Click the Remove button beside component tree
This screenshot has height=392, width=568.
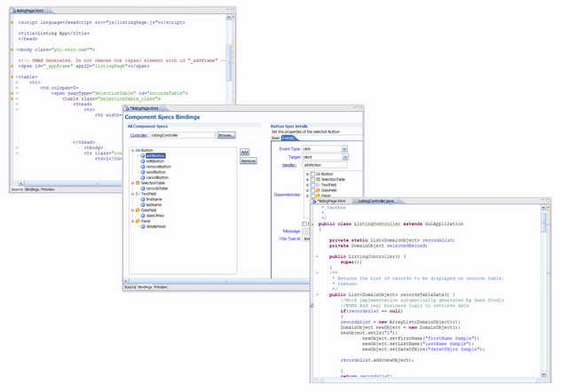click(248, 161)
